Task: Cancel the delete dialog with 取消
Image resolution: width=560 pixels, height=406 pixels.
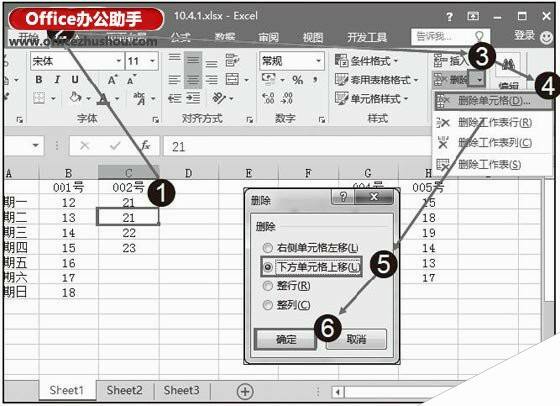Action: [356, 339]
